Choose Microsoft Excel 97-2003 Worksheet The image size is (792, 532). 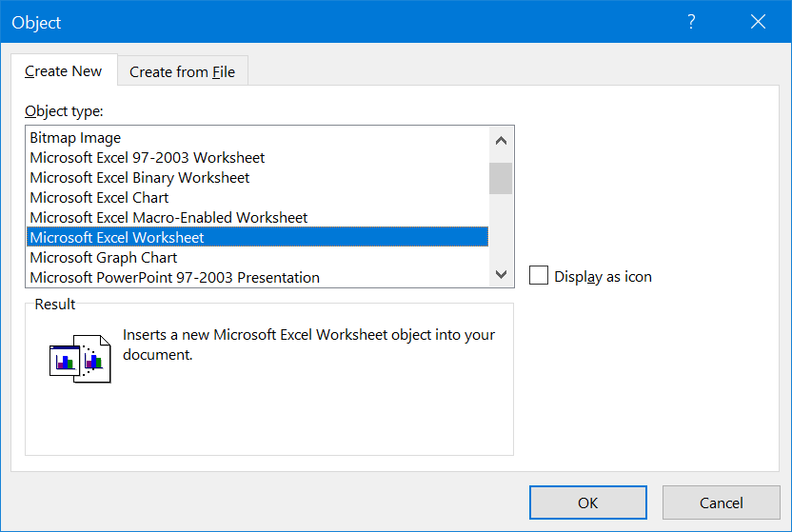pos(148,158)
